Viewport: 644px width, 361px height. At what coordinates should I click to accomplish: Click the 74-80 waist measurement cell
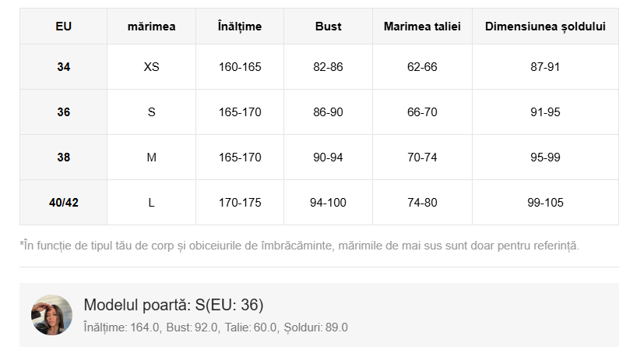click(422, 203)
